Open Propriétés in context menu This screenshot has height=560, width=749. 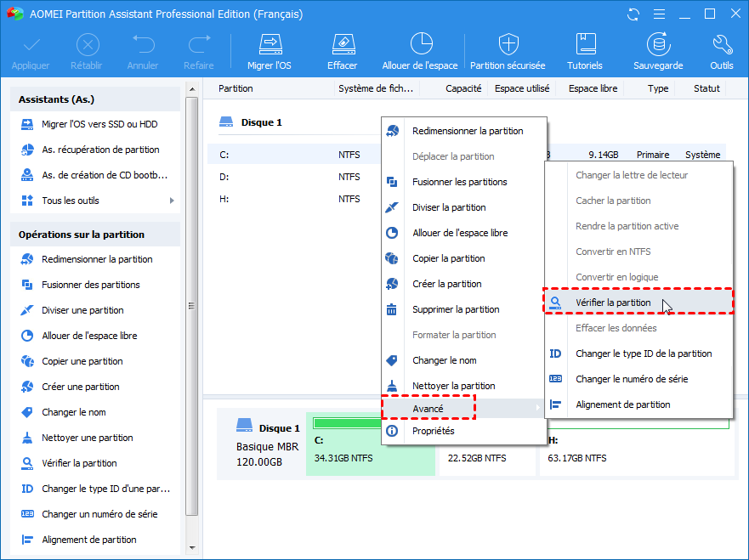click(x=463, y=431)
